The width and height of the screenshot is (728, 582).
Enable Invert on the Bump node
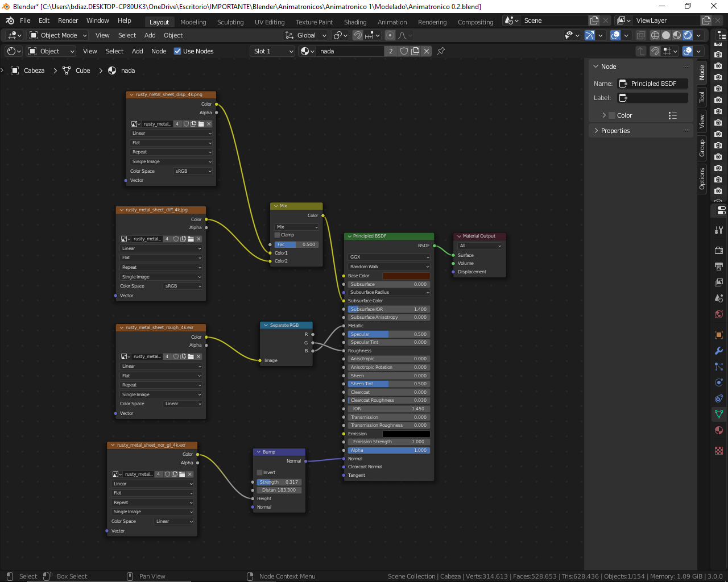260,472
